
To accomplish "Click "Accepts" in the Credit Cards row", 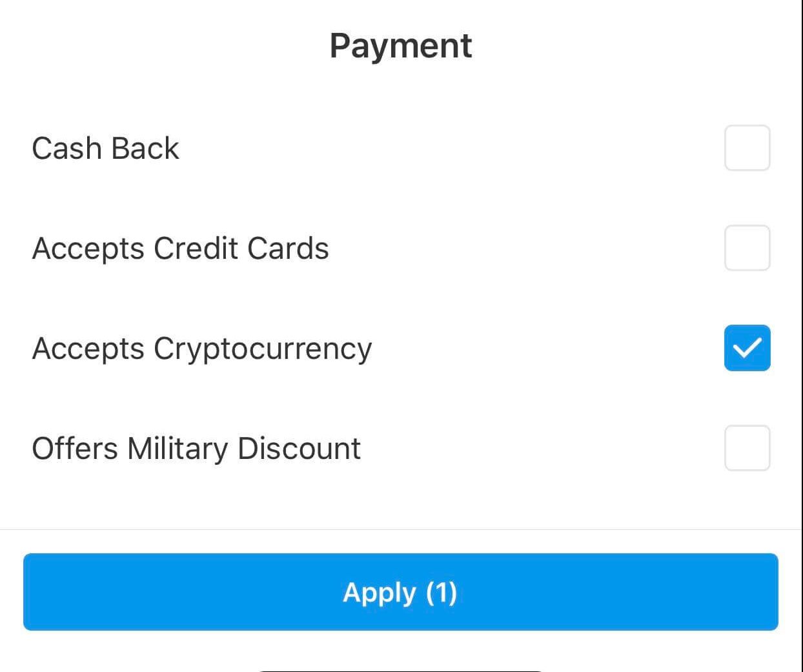I will (88, 249).
